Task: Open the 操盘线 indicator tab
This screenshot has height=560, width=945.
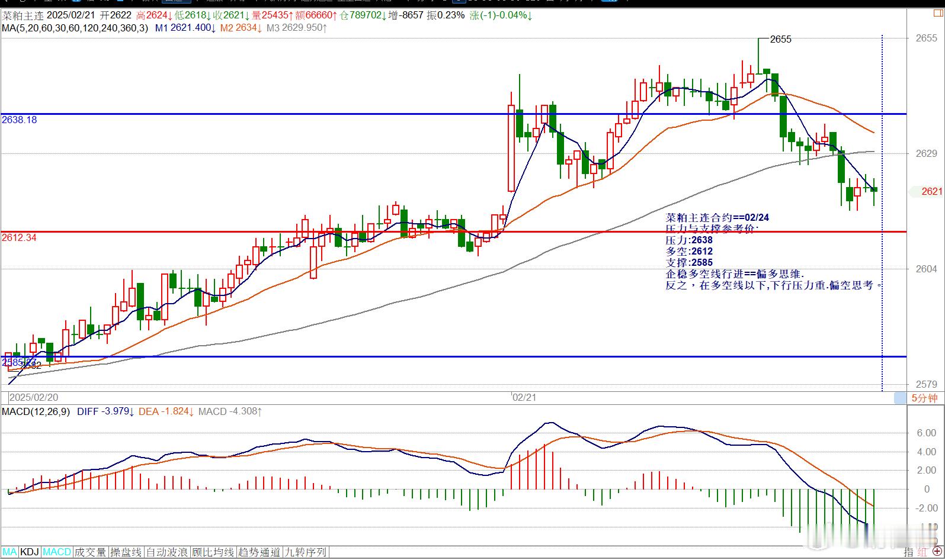Action: pyautogui.click(x=126, y=552)
